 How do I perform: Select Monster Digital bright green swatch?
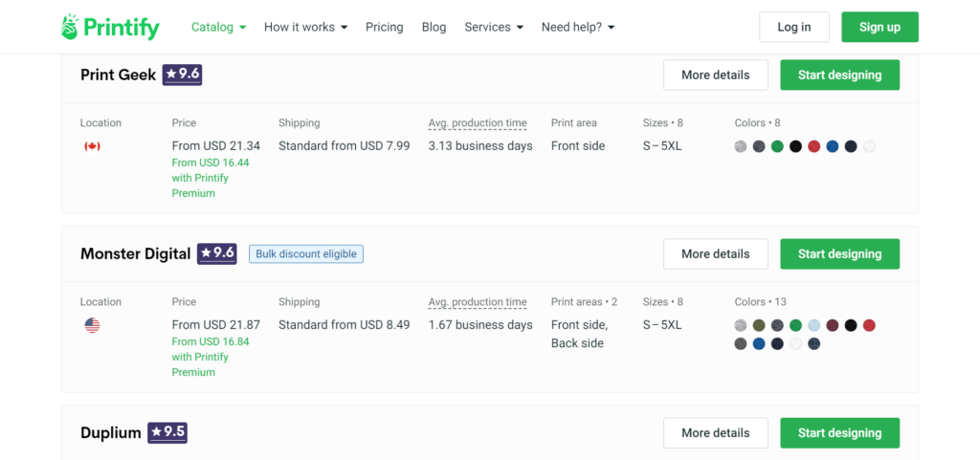point(795,325)
